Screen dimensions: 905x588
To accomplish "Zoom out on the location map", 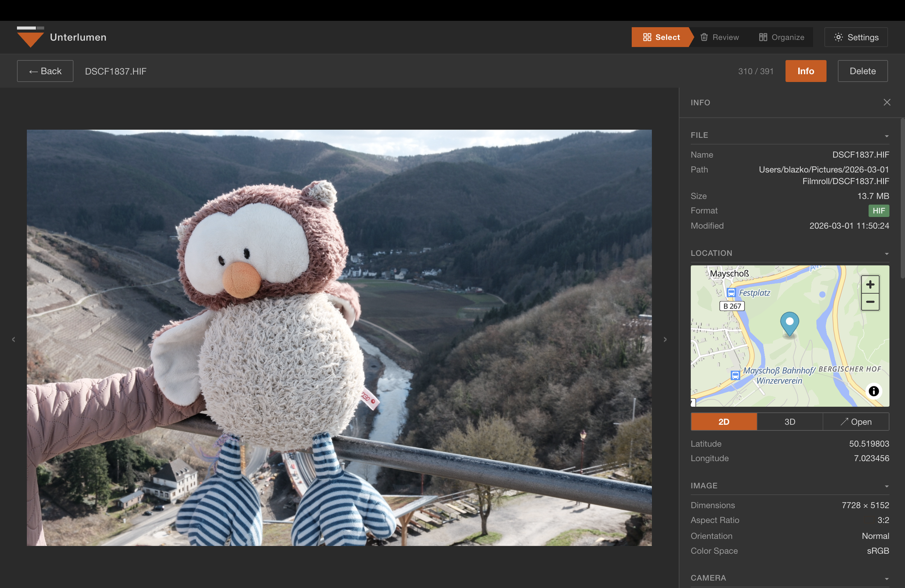I will (870, 302).
